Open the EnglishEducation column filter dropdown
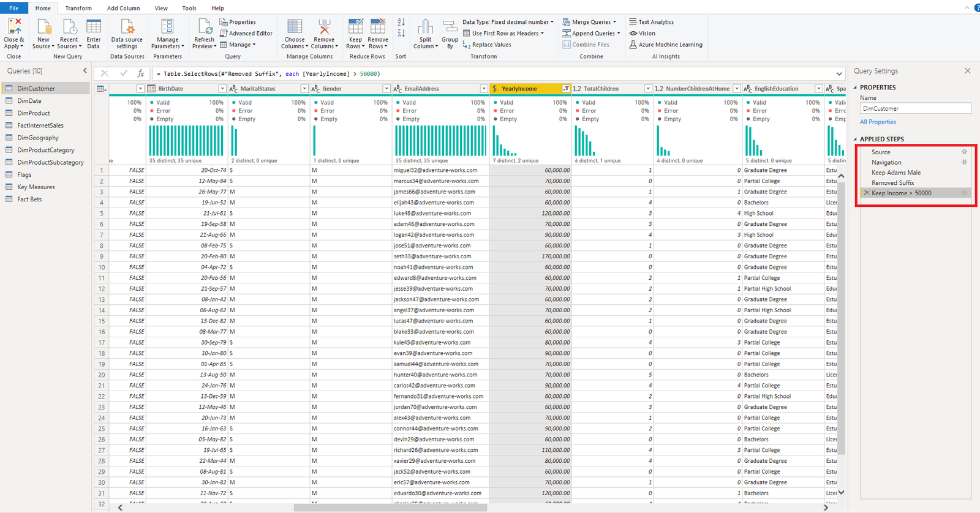The height and width of the screenshot is (513, 980). (819, 89)
